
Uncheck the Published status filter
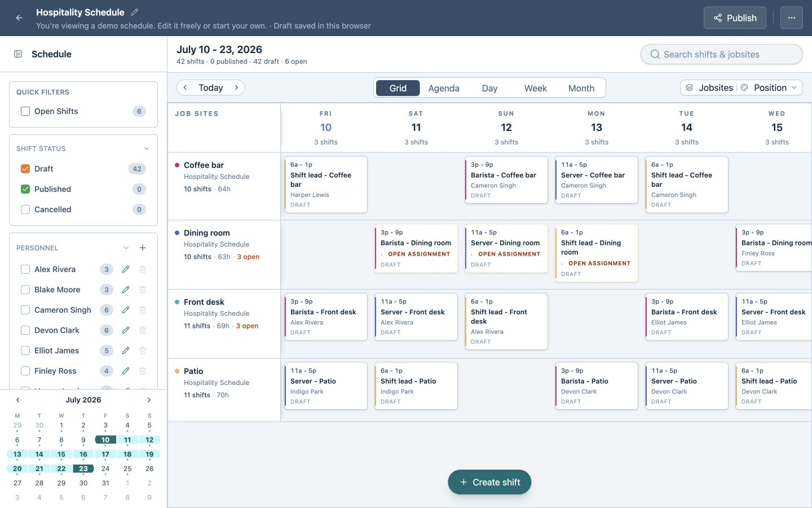25,189
